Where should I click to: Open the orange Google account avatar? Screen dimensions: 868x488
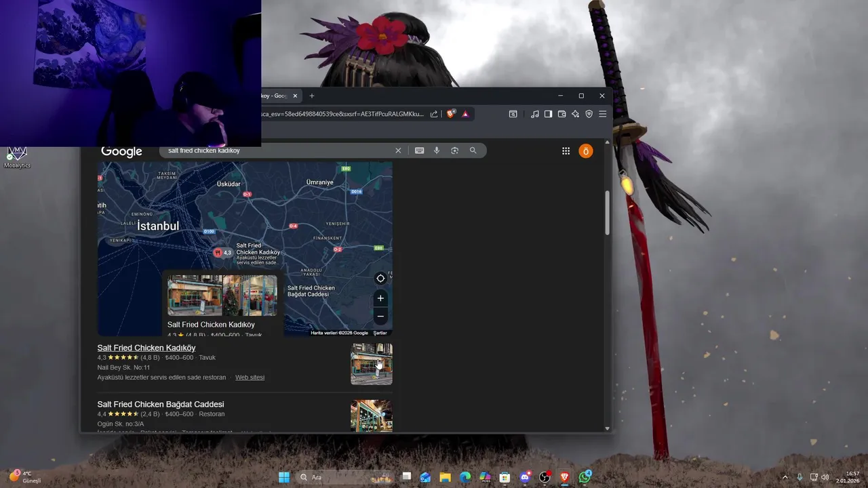[x=586, y=151]
